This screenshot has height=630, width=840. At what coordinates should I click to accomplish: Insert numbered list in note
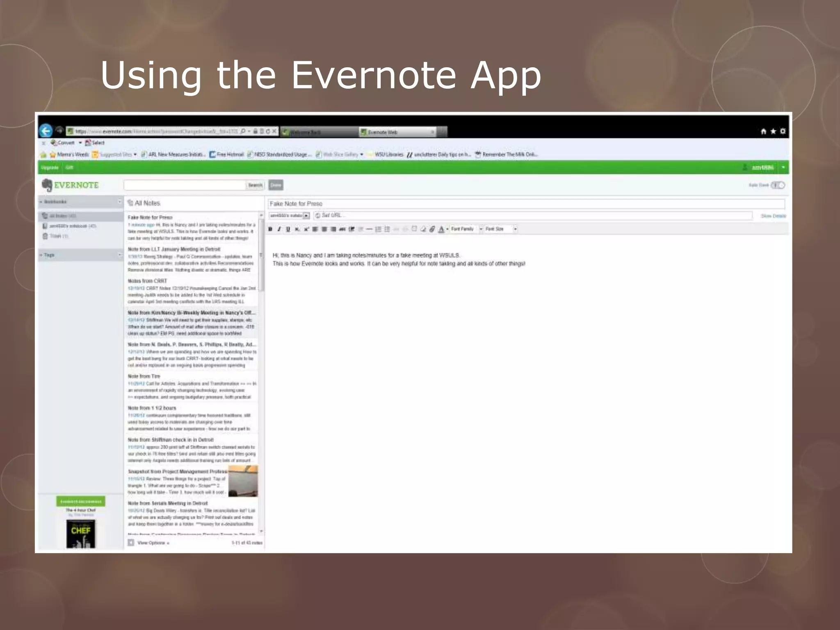tap(378, 229)
